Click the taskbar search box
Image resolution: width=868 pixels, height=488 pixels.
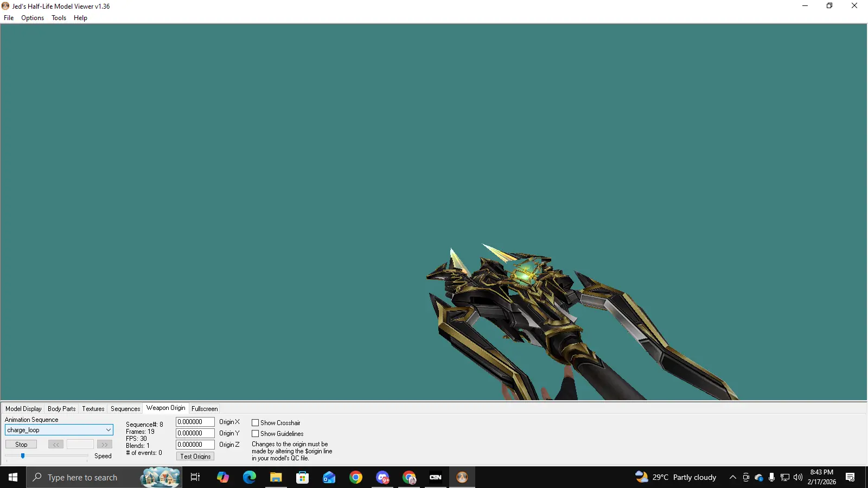click(104, 477)
